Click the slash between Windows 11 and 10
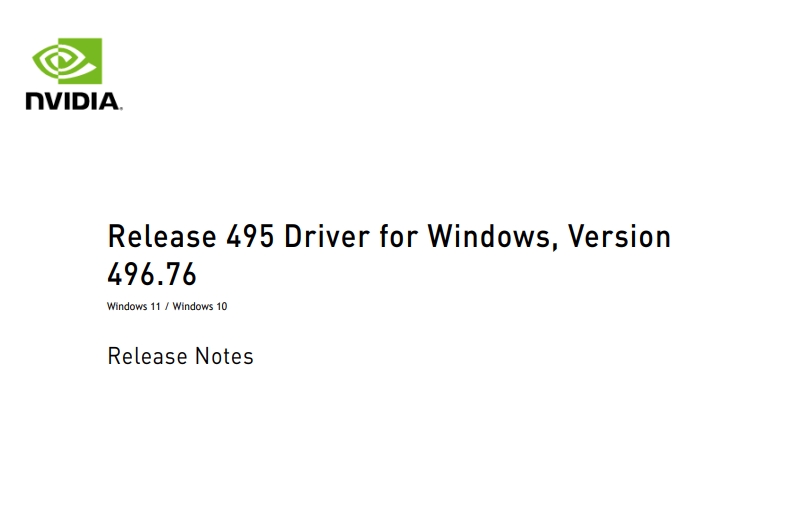The height and width of the screenshot is (510, 786). pos(167,307)
